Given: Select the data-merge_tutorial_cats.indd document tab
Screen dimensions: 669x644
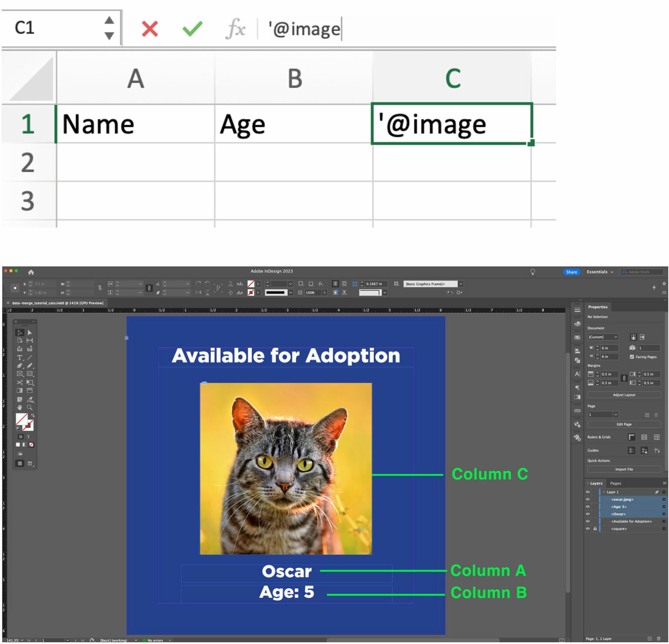Looking at the screenshot, I should point(57,303).
